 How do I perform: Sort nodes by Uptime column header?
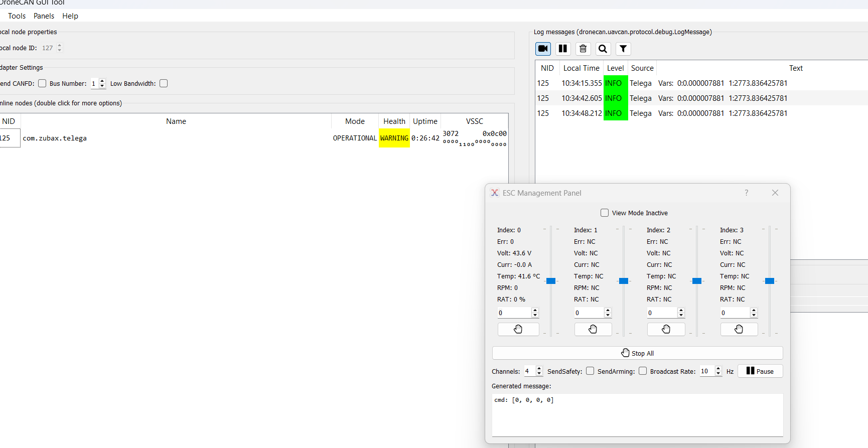click(x=425, y=121)
